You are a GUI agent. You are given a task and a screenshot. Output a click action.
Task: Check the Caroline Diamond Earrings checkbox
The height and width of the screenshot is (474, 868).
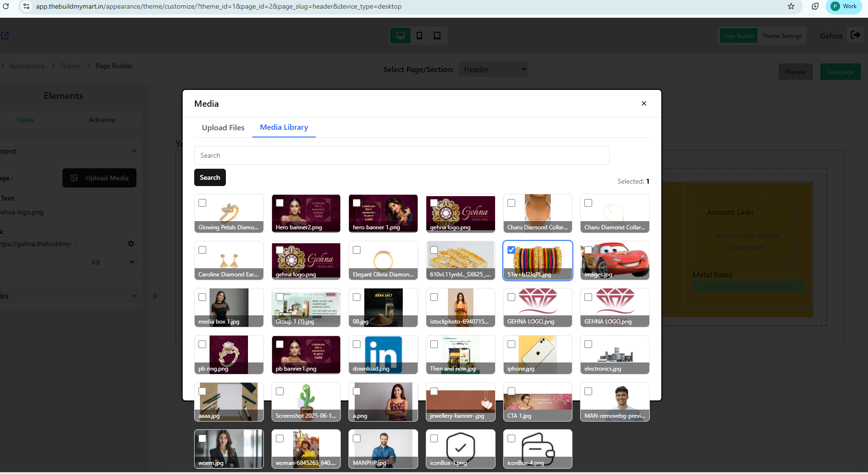pyautogui.click(x=202, y=250)
